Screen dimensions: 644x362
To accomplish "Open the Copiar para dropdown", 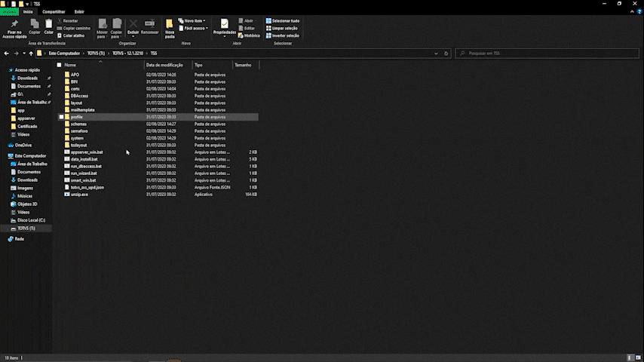I will (116, 35).
